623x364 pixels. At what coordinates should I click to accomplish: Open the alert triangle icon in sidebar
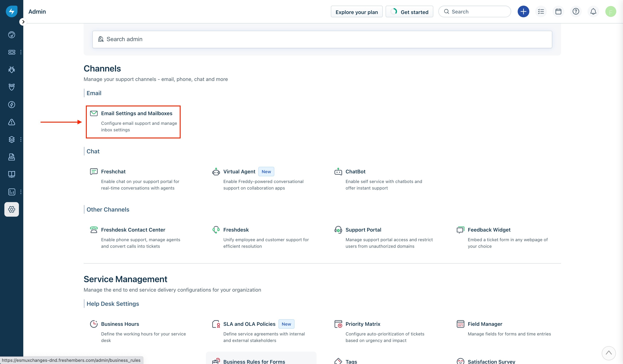click(12, 122)
